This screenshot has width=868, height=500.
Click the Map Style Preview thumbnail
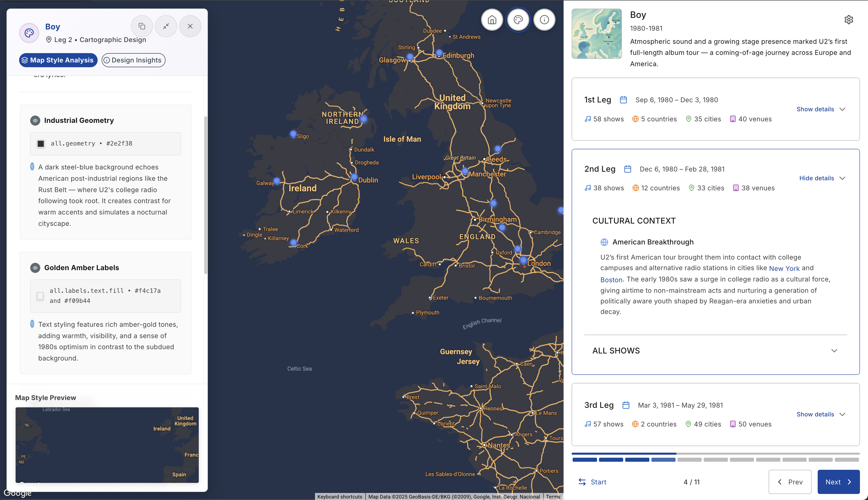pyautogui.click(x=107, y=445)
